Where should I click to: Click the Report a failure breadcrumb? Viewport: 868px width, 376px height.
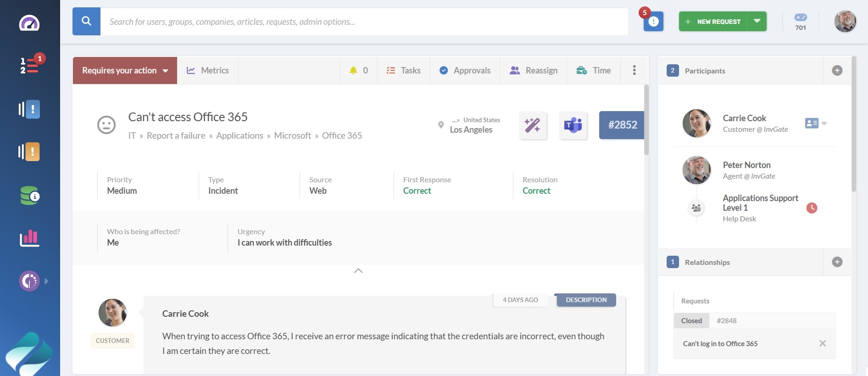click(x=176, y=135)
